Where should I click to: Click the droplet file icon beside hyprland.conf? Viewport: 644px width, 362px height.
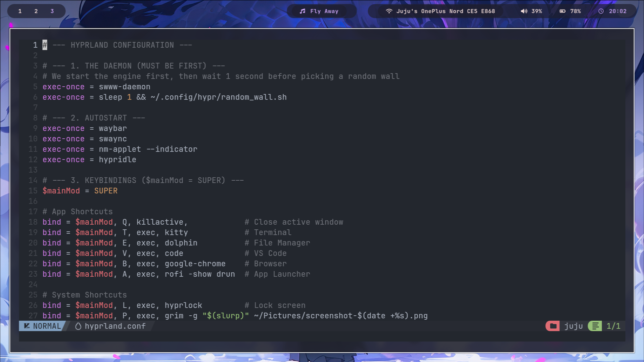click(78, 326)
